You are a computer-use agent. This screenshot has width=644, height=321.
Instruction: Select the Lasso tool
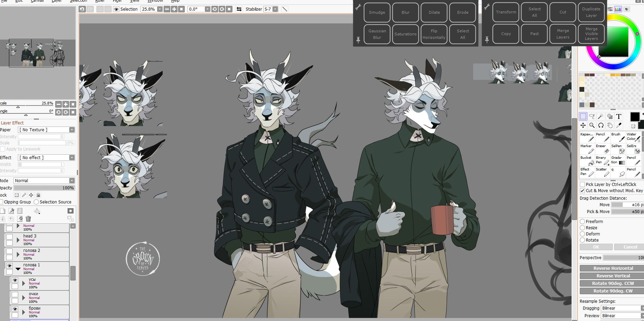(592, 116)
